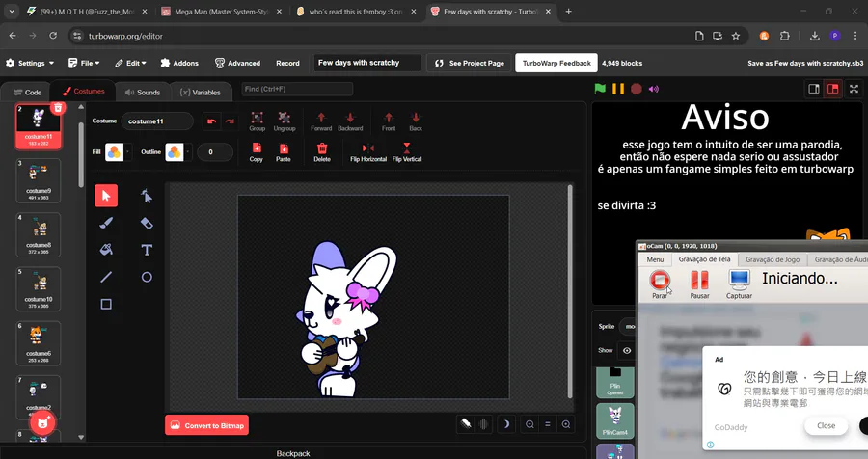Switch to the Code tab
This screenshot has height=459, width=868.
(x=27, y=92)
